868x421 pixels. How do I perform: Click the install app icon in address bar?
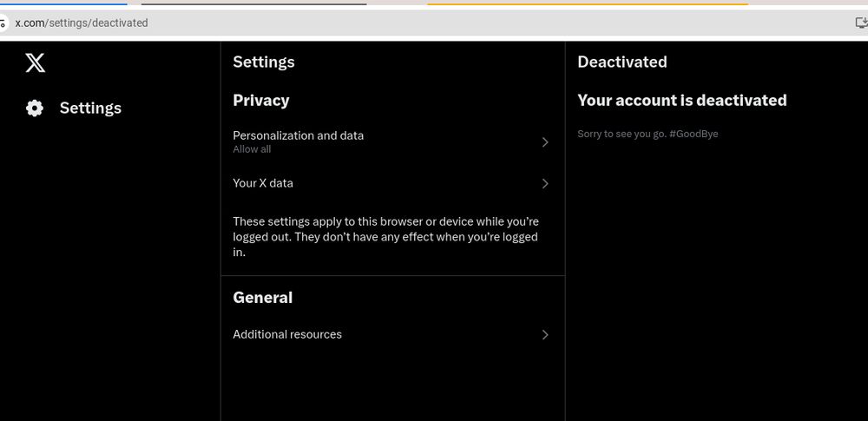[x=861, y=23]
